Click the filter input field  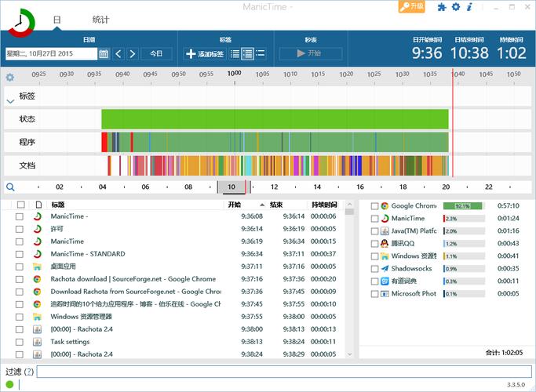pyautogui.click(x=284, y=372)
